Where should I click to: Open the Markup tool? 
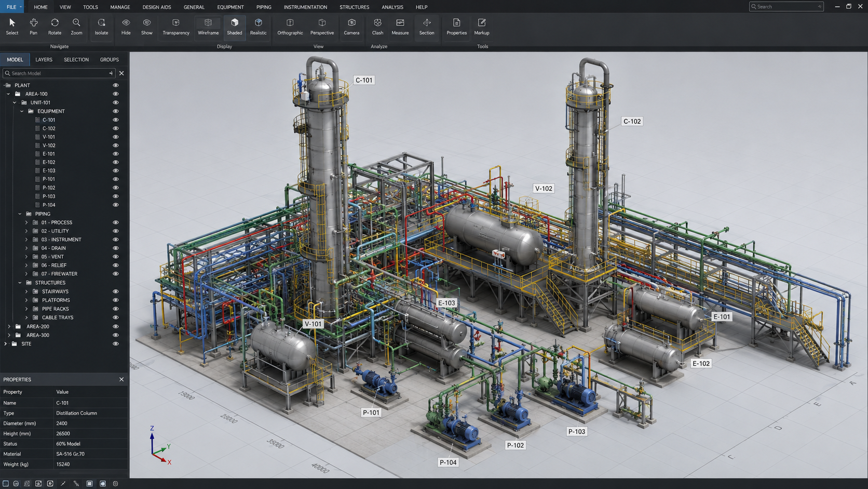pos(482,27)
